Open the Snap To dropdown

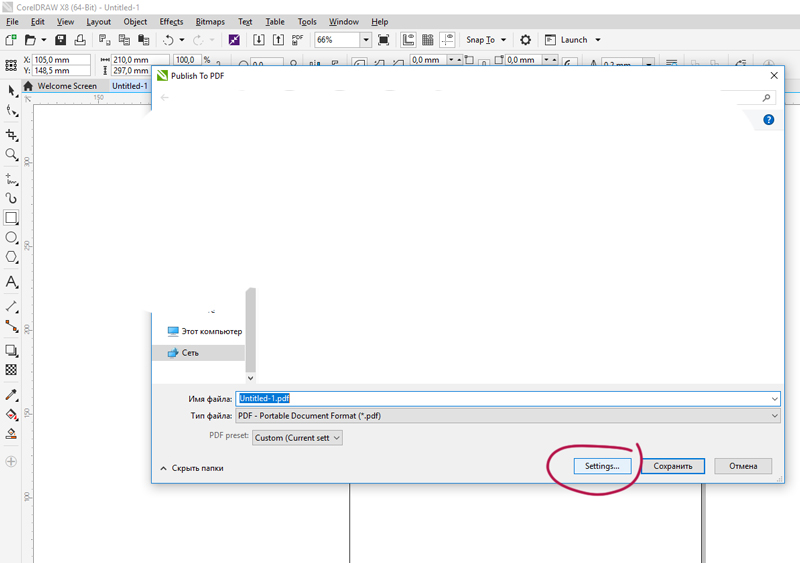click(486, 40)
